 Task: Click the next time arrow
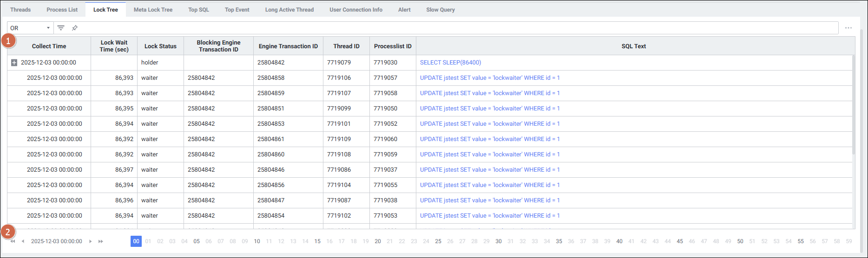pos(90,241)
